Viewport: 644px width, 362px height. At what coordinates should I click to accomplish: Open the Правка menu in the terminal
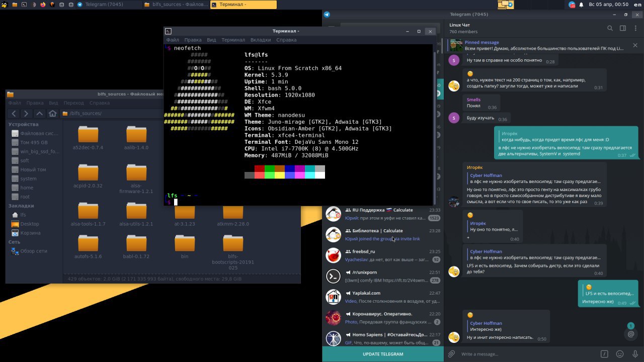pos(193,40)
